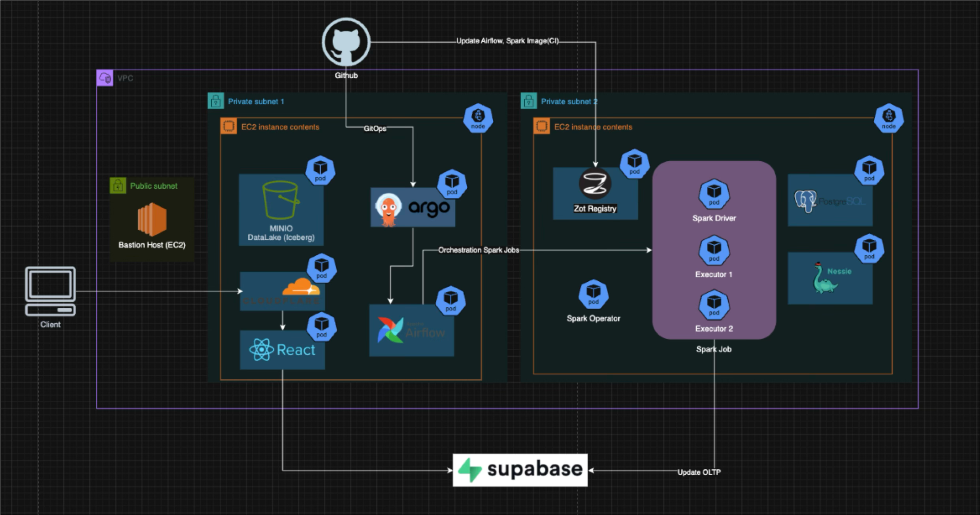Click the 'Spark Operator' label
The image size is (980, 515).
(x=594, y=318)
